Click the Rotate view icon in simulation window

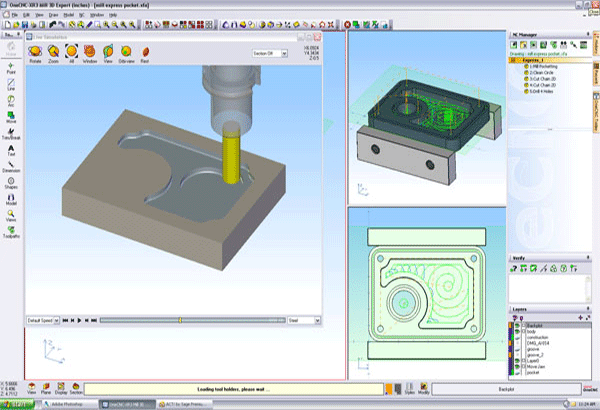(36, 50)
